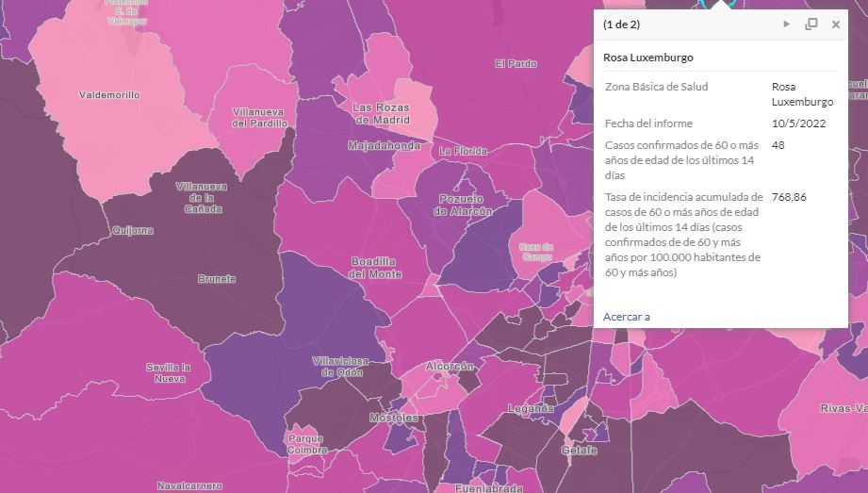The image size is (868, 493).
Task: Click the Boadilla del Monte area
Action: pos(375,268)
